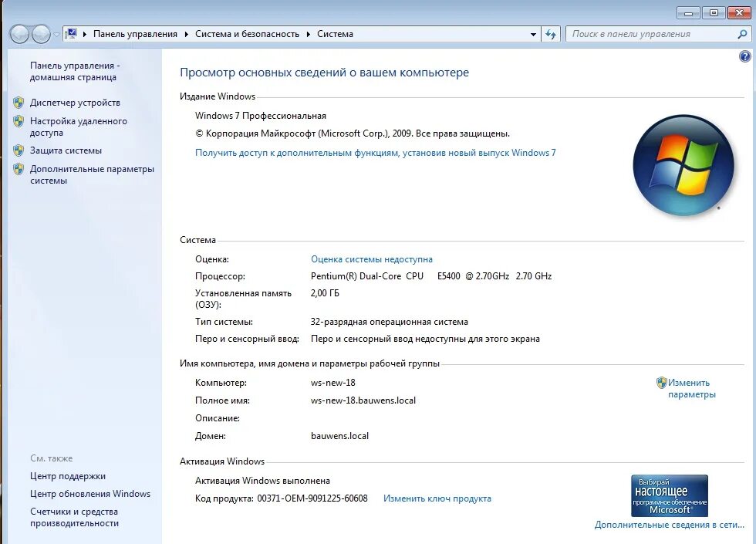This screenshot has height=544, width=756.
Task: Close the System window
Action: coord(739,13)
